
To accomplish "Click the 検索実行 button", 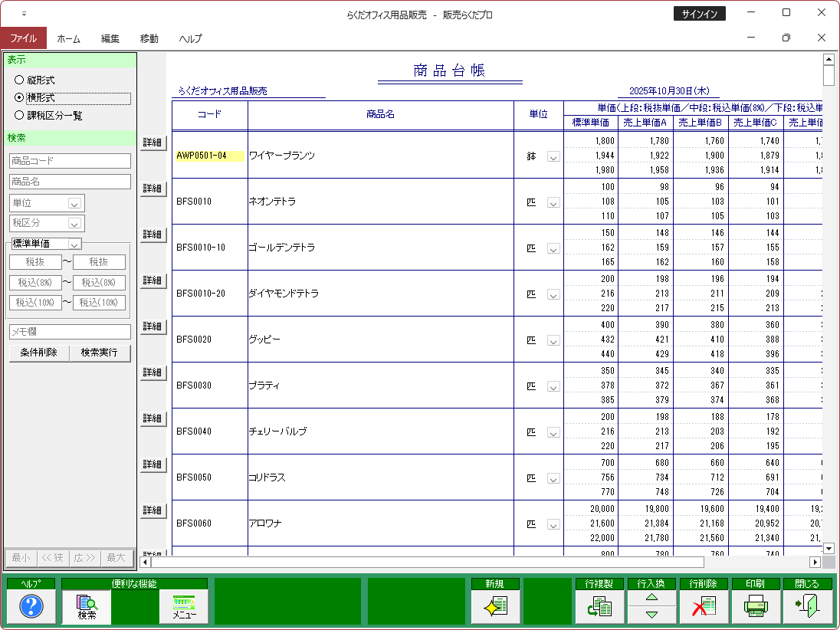I will click(x=100, y=353).
